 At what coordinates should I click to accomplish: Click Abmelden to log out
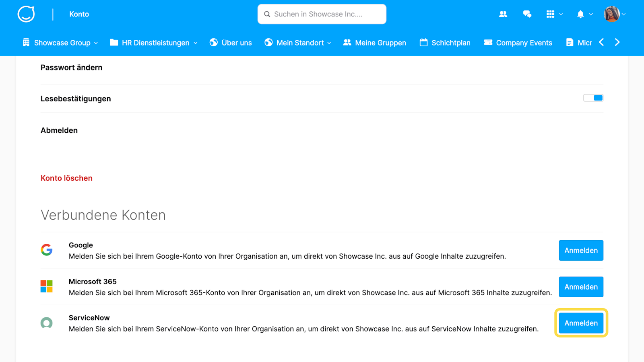tap(59, 130)
